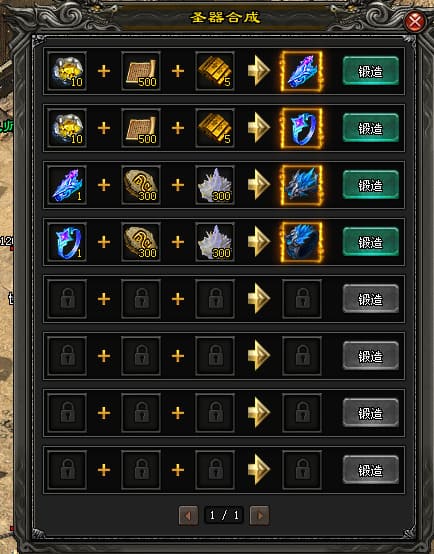Click the gold ore material in first recipe

coord(67,71)
